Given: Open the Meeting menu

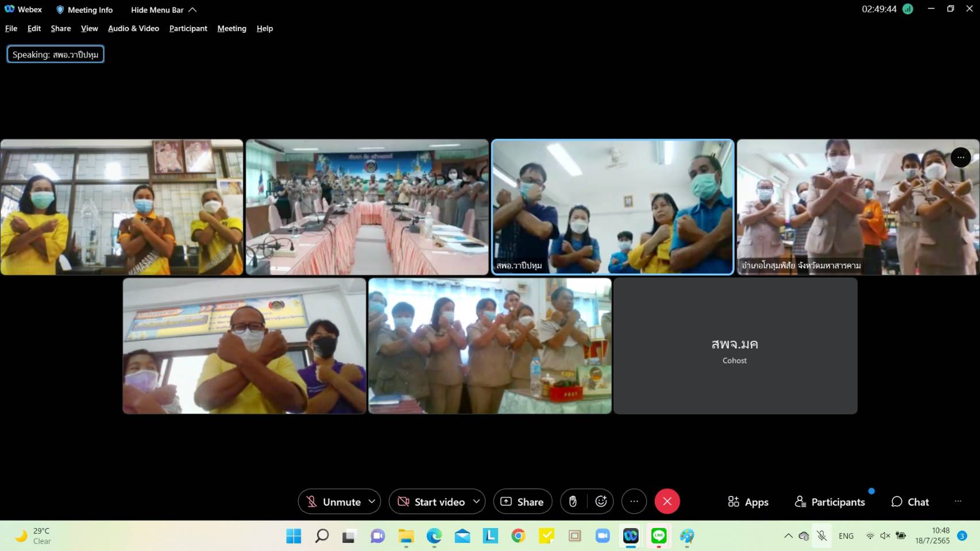Looking at the screenshot, I should pos(232,28).
